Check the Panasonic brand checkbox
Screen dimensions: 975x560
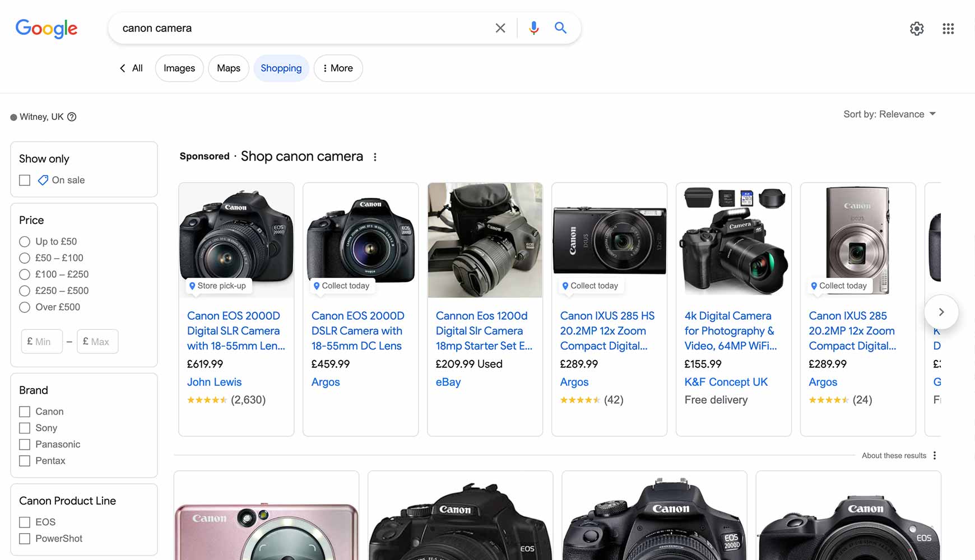coord(25,444)
